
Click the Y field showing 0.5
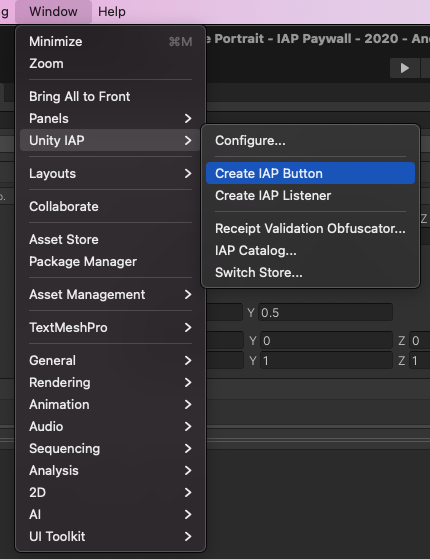click(325, 313)
